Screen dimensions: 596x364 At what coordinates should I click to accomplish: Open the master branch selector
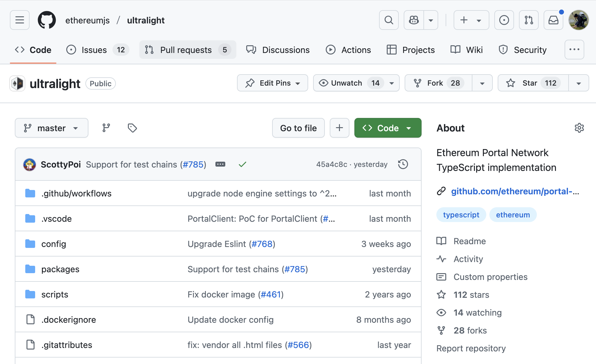51,128
